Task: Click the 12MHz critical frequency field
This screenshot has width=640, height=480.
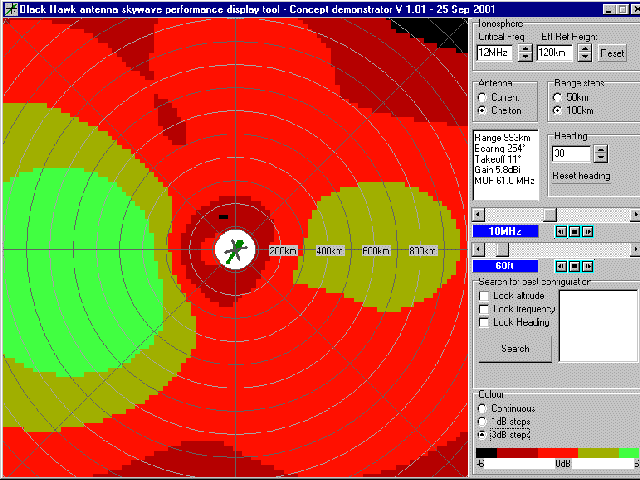Action: 495,53
